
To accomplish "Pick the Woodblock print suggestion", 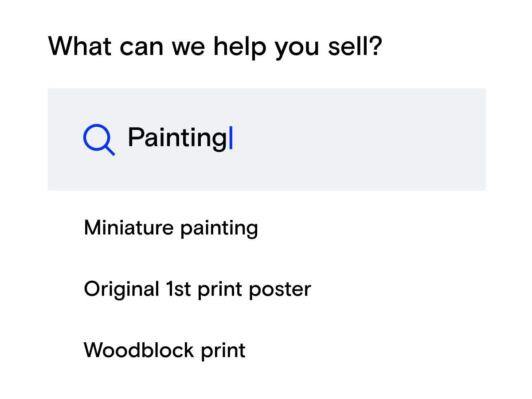I will click(x=164, y=350).
